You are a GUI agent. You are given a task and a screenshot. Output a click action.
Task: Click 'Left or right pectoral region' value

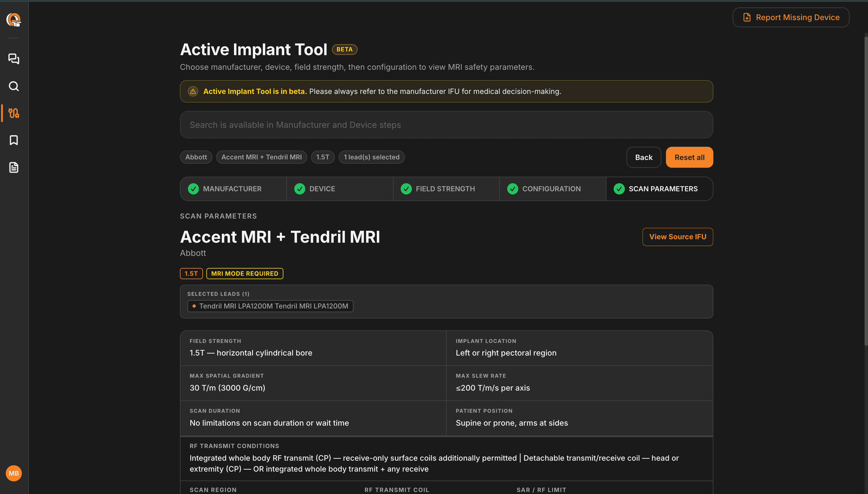(x=506, y=353)
